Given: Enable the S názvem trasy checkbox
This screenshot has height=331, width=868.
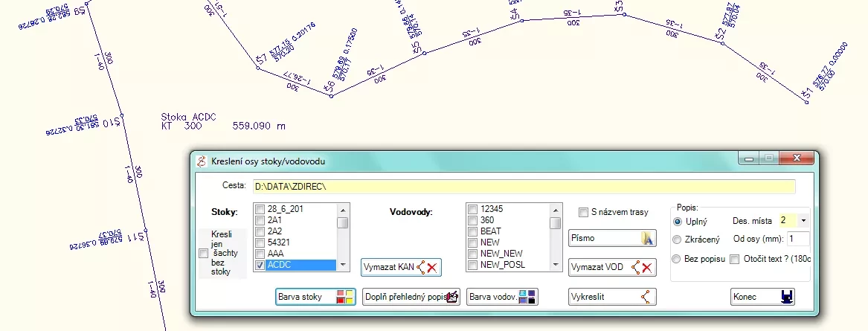Looking at the screenshot, I should pos(584,212).
